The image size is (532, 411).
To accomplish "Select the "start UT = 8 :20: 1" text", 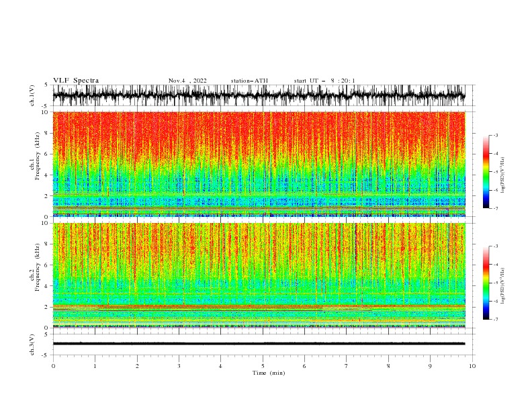I will [x=324, y=81].
